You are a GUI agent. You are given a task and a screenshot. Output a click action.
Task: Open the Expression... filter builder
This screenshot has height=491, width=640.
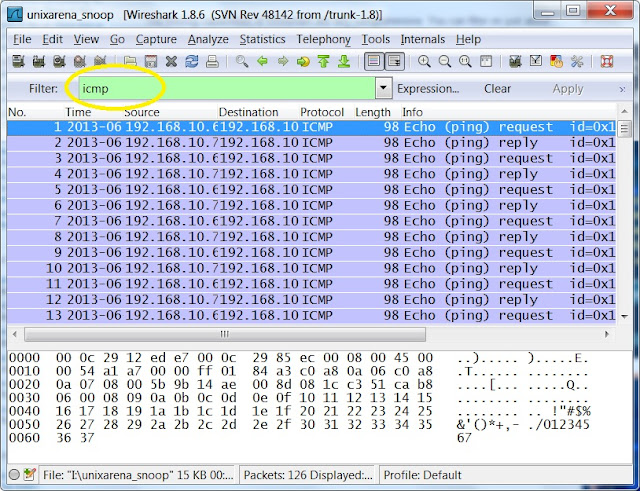tap(428, 89)
